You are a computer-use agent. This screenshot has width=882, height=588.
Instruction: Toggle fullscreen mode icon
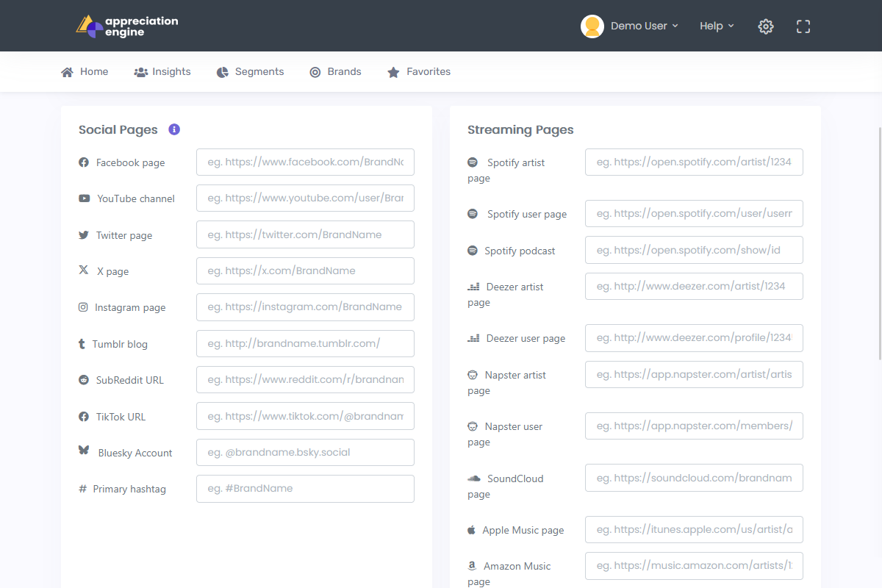coord(803,26)
